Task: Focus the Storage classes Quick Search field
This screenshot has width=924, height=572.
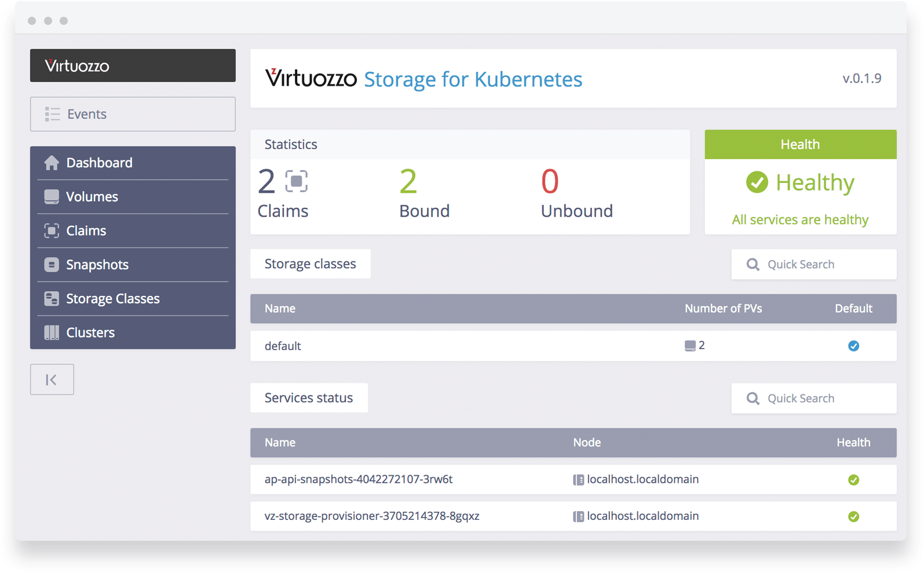Action: pos(814,264)
